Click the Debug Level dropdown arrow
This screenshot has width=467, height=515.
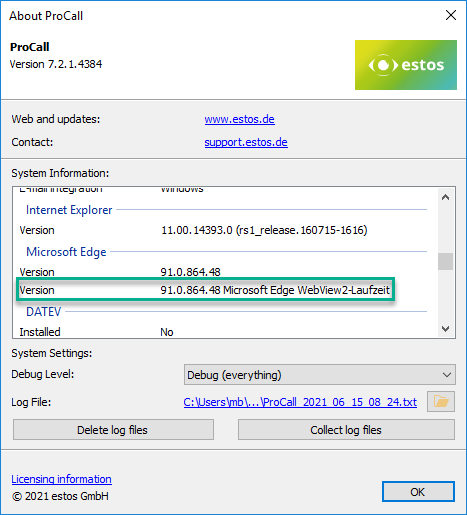pyautogui.click(x=447, y=375)
